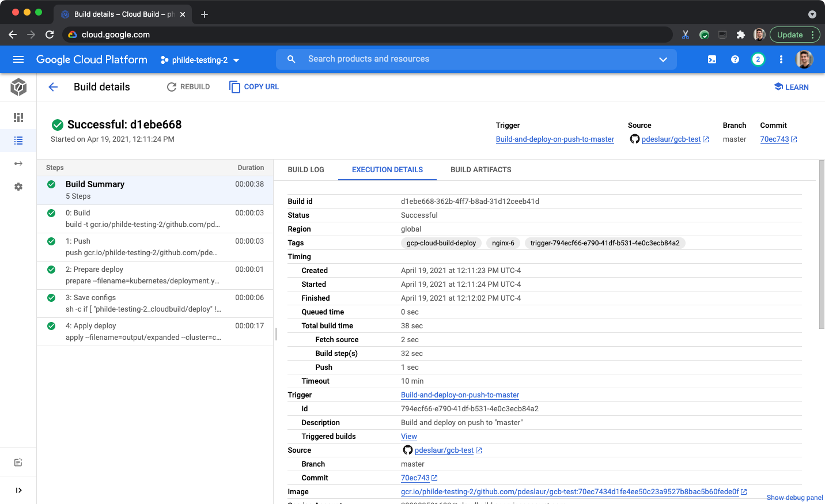825x504 pixels.
Task: Open the main navigation hamburger menu
Action: [x=18, y=59]
